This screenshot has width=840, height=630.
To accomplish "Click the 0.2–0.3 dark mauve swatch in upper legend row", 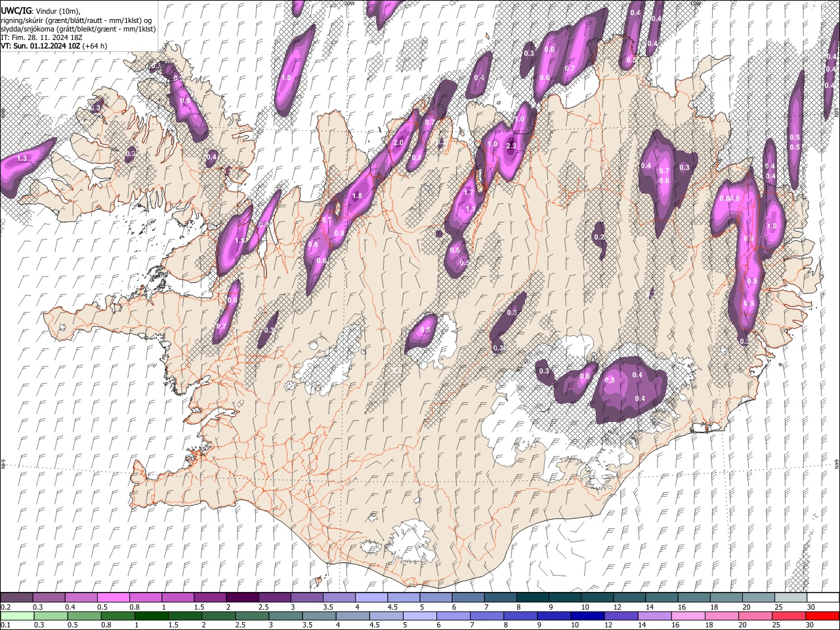I will (17, 597).
